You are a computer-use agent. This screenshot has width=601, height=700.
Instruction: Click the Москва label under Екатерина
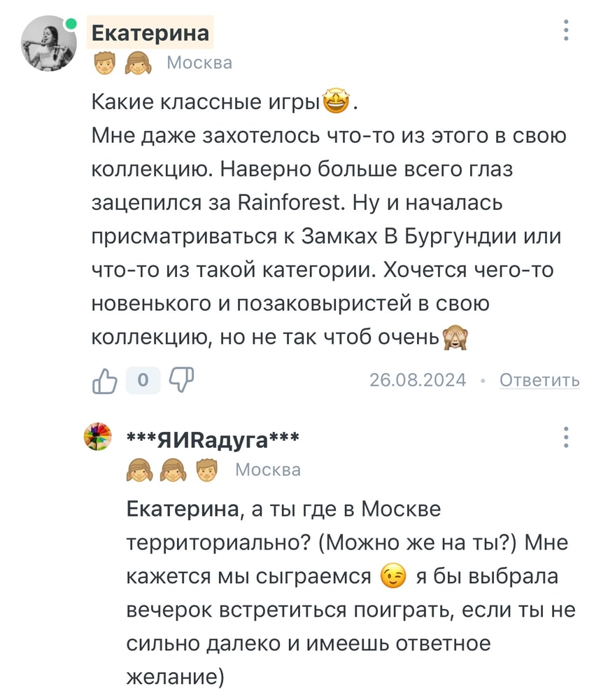(199, 64)
